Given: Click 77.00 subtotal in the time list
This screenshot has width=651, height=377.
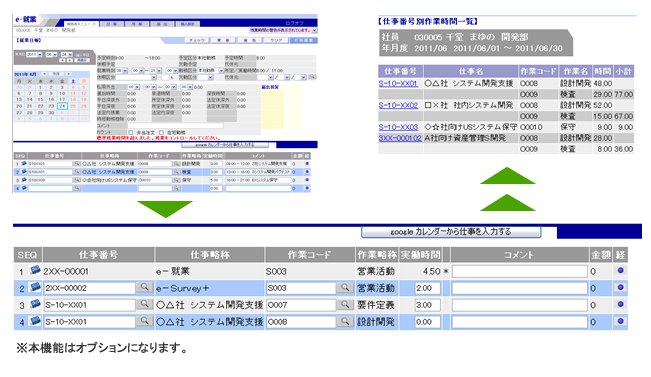Looking at the screenshot, I should (624, 94).
